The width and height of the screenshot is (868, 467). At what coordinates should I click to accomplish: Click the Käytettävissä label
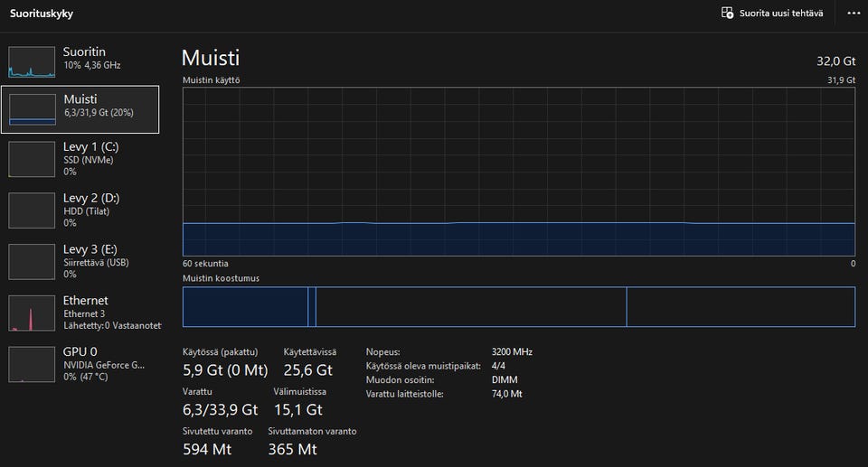[x=310, y=352]
